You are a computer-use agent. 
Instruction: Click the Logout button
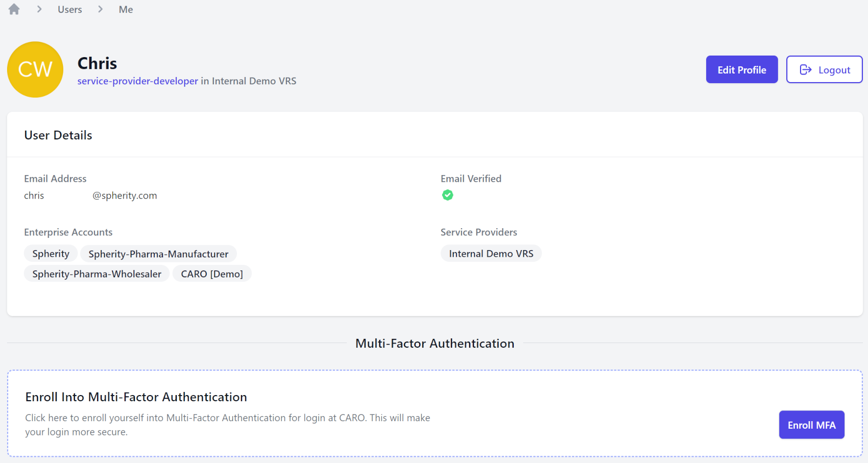coord(824,69)
